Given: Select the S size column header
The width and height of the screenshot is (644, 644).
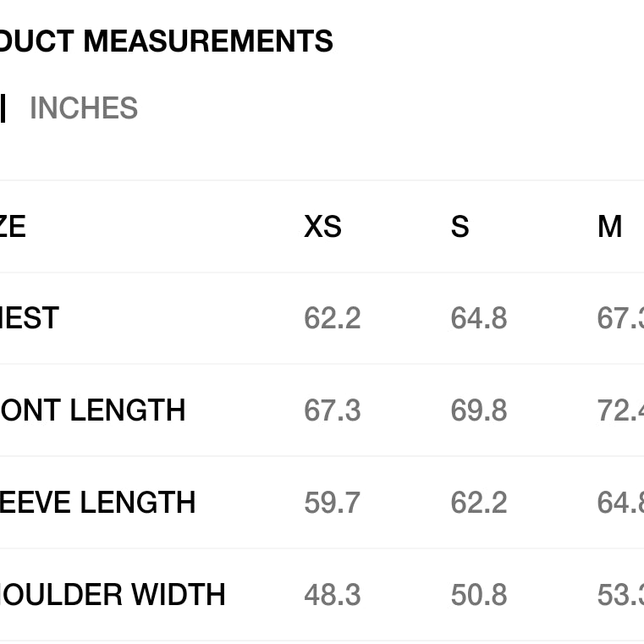Looking at the screenshot, I should click(x=460, y=227).
